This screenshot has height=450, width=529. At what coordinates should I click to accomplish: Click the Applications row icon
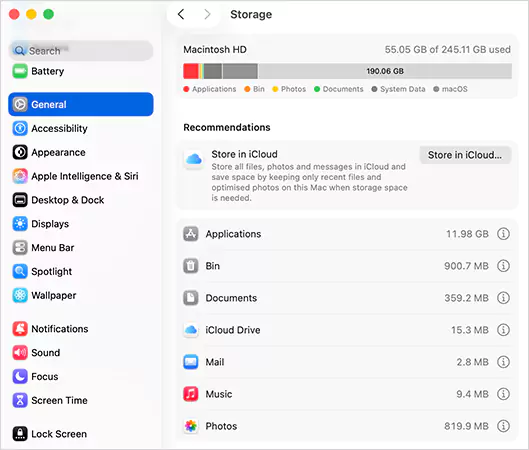coord(191,234)
